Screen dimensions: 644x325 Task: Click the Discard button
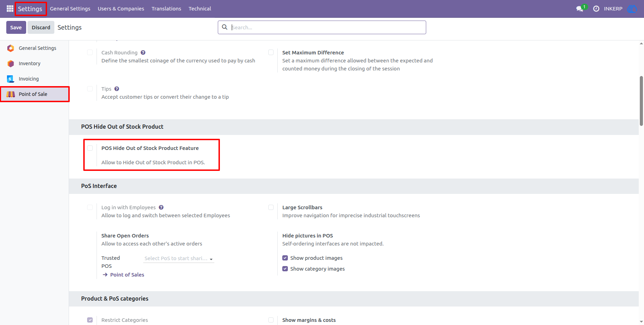(41, 27)
